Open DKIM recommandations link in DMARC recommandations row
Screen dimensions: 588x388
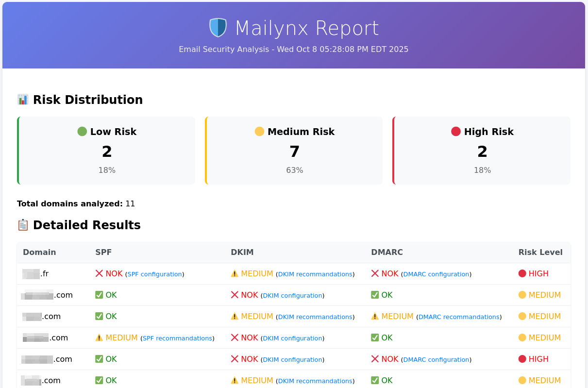(315, 317)
